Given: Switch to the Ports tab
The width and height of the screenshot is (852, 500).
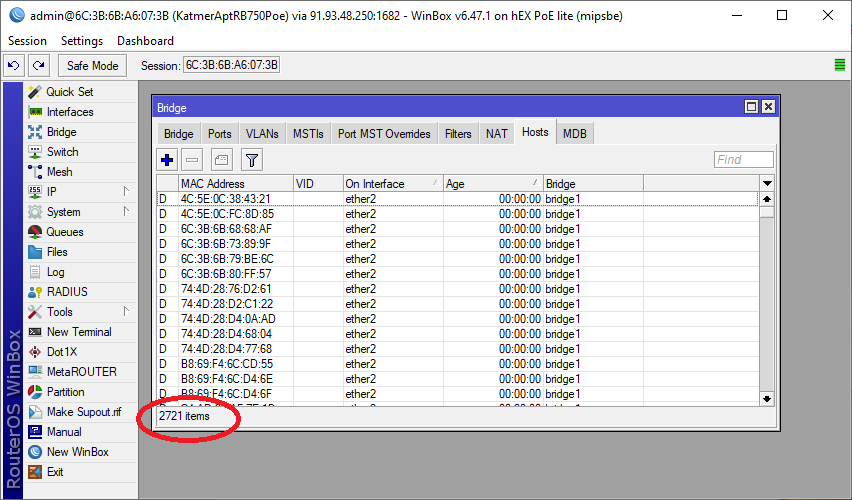Looking at the screenshot, I should coord(220,134).
